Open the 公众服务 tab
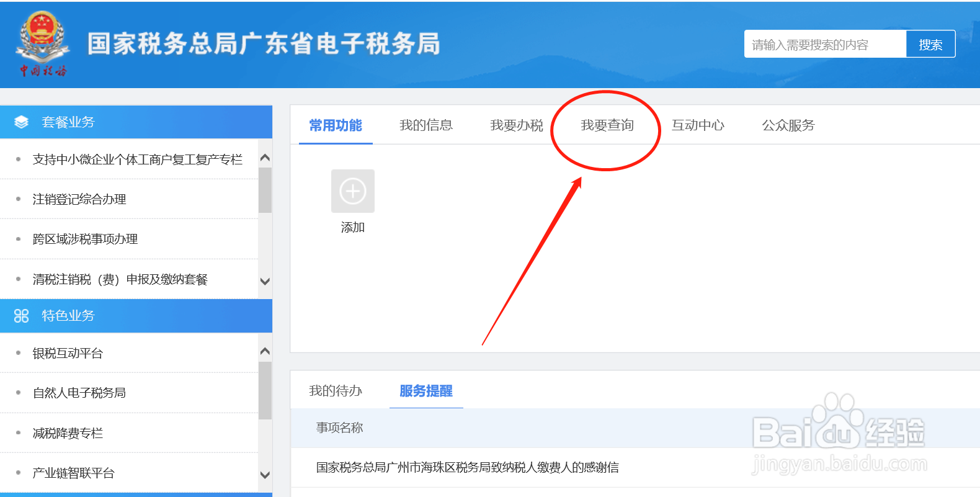Viewport: 980px width, 497px height. [788, 125]
